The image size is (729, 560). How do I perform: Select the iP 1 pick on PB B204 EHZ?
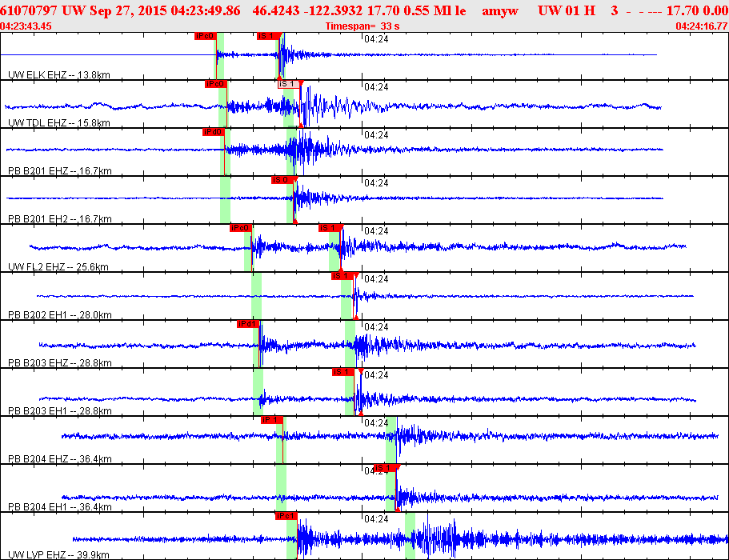(272, 420)
